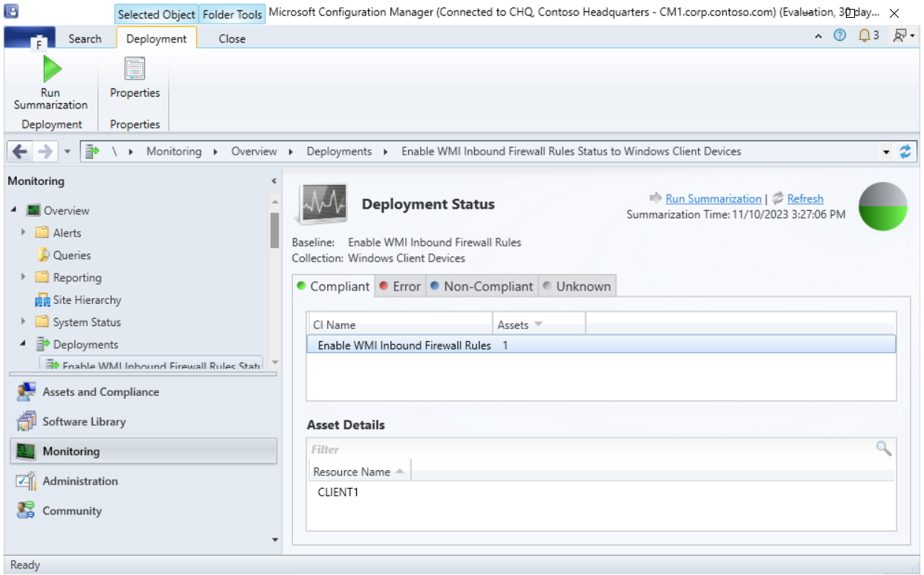Click the search magnifier in Asset Details filter

(883, 448)
